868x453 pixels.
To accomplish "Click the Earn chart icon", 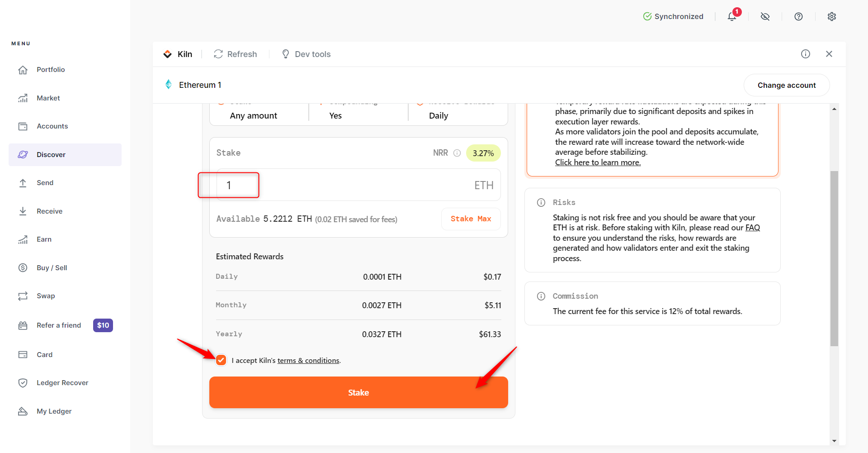I will tap(23, 239).
